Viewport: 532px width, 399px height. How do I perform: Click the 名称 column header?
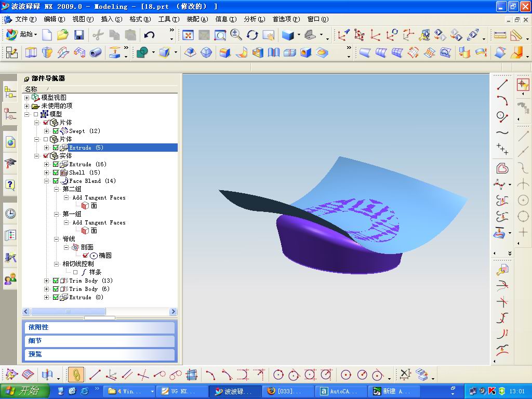99,89
